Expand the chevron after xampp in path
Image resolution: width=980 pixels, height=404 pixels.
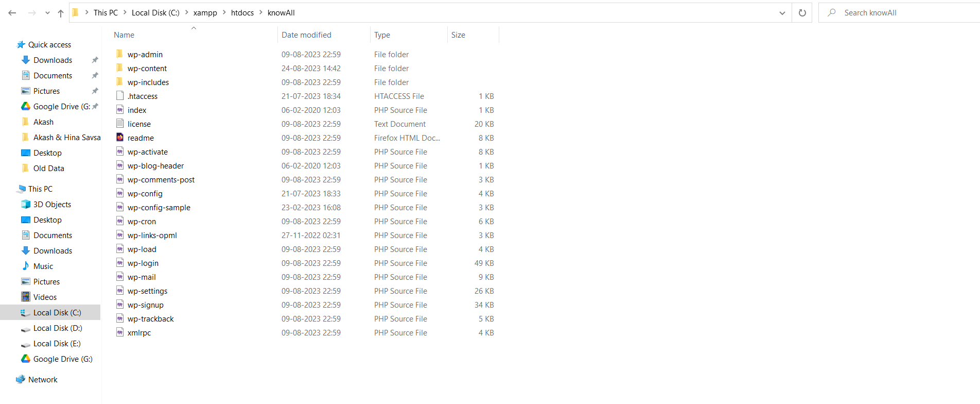224,13
